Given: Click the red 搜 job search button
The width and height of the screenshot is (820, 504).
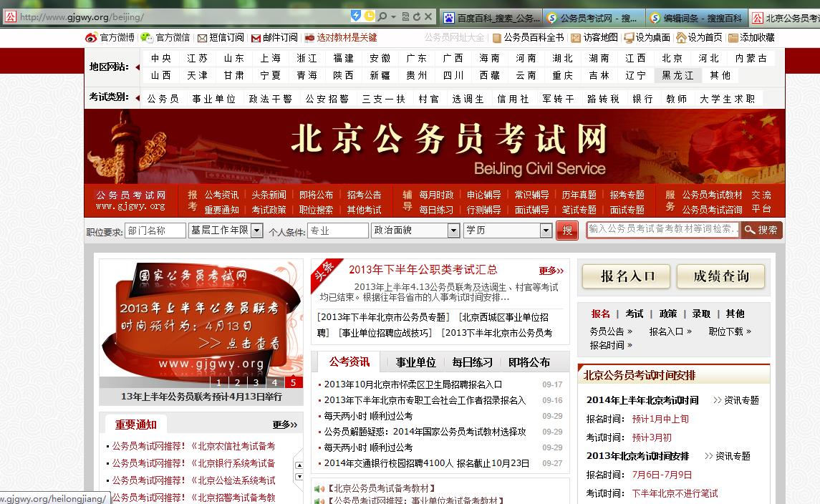Looking at the screenshot, I should (567, 231).
